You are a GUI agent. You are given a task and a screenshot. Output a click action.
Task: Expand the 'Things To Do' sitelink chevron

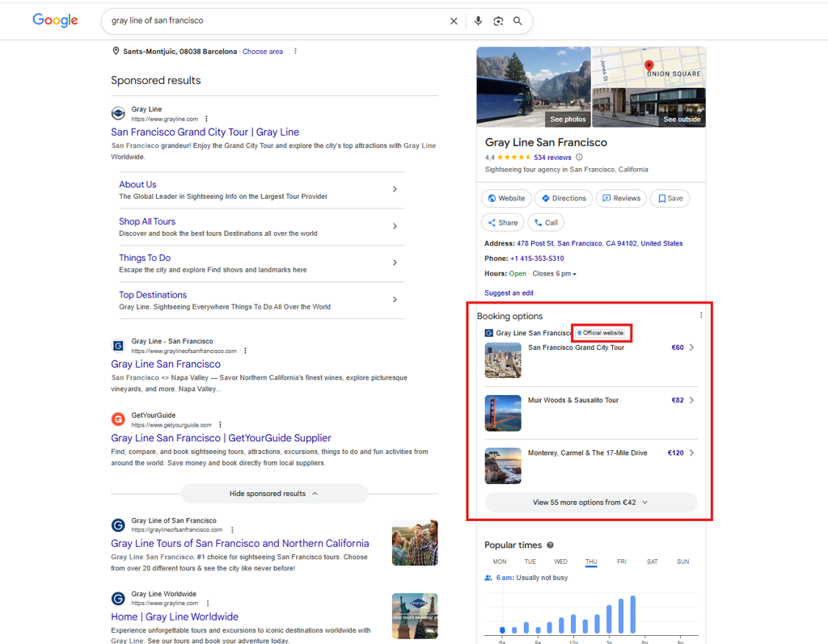tap(395, 263)
